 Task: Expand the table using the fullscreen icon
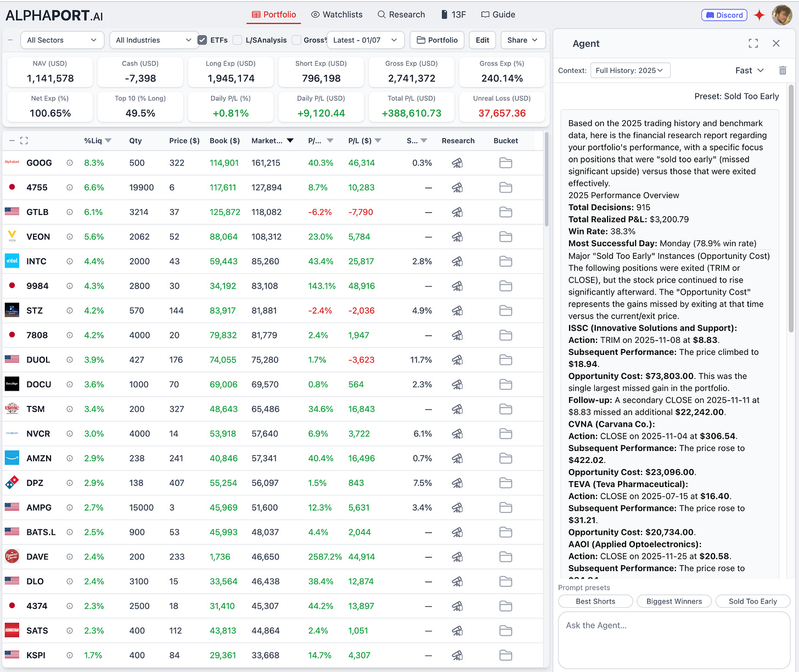pyautogui.click(x=24, y=141)
